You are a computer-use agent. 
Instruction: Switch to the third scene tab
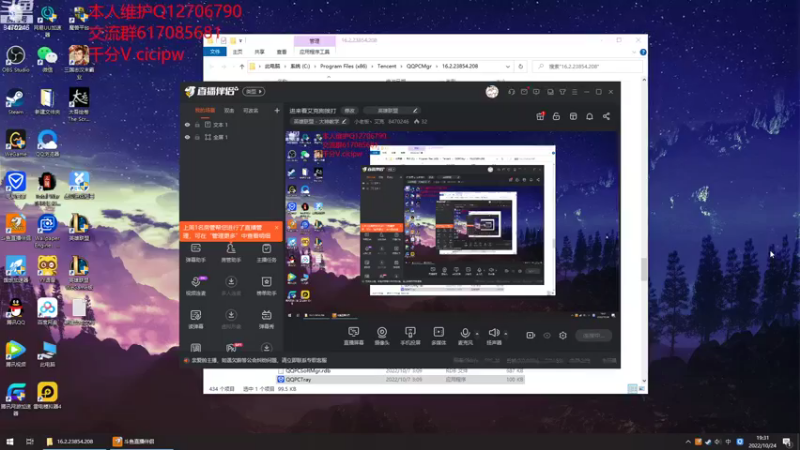tap(251, 110)
